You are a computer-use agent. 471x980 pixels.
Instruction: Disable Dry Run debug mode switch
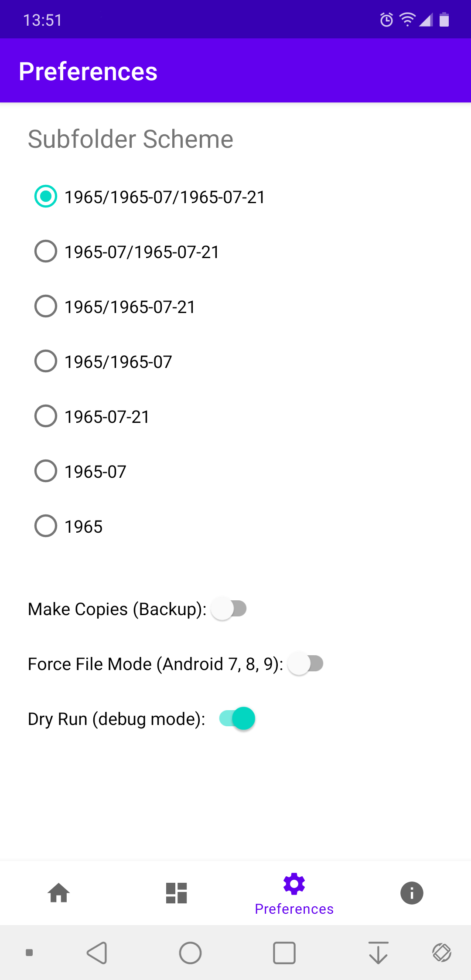pyautogui.click(x=237, y=718)
